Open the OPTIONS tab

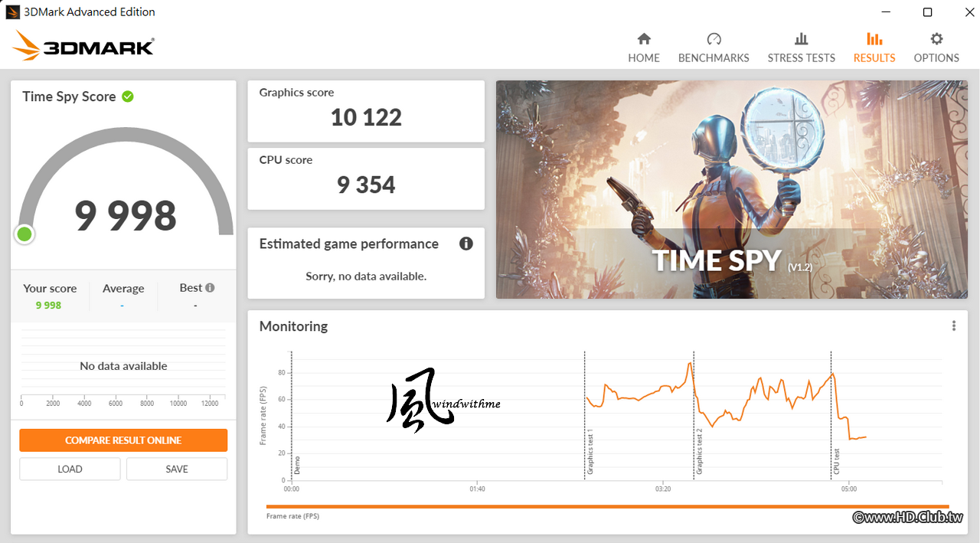[x=936, y=47]
